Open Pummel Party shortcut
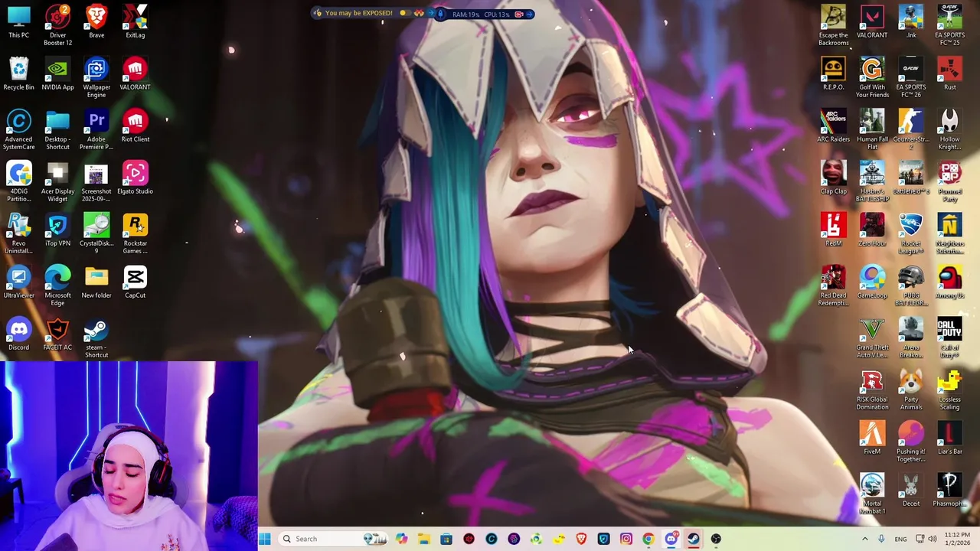Image resolution: width=980 pixels, height=551 pixels. (x=949, y=181)
